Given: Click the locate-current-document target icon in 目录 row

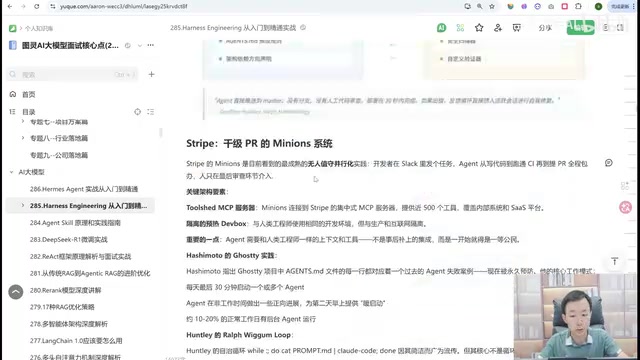Looking at the screenshot, I should pyautogui.click(x=138, y=112).
